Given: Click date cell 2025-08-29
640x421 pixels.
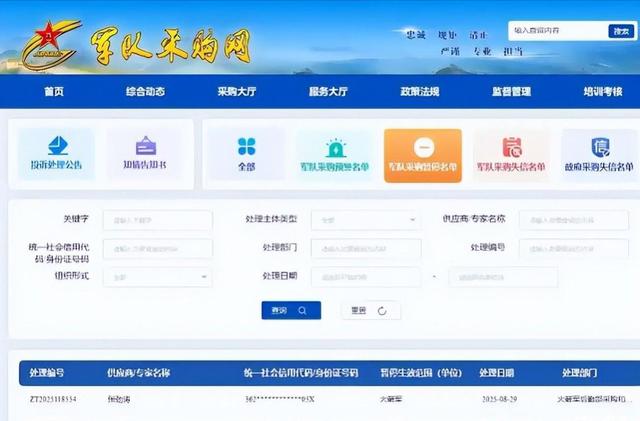Looking at the screenshot, I should 500,399.
